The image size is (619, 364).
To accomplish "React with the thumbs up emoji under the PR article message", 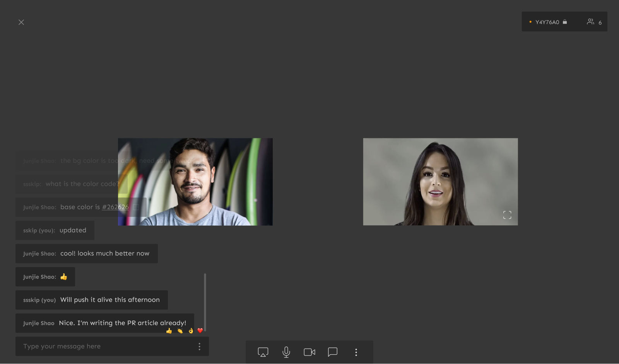I will pos(169,331).
